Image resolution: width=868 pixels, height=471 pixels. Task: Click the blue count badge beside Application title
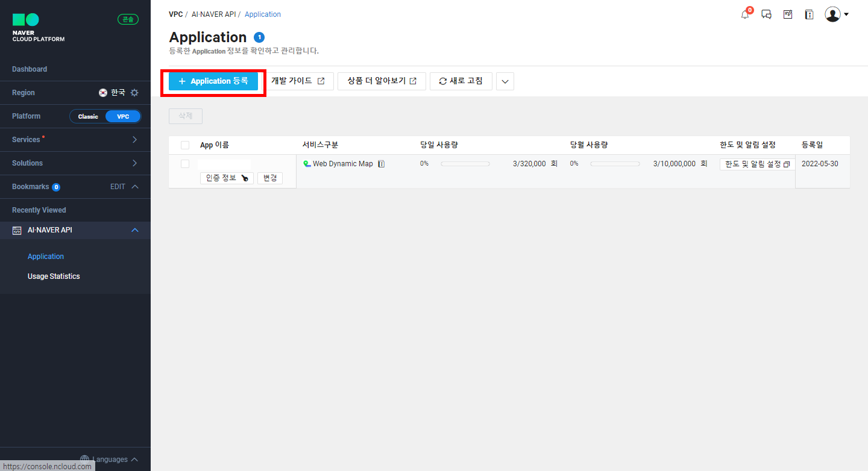(x=259, y=37)
